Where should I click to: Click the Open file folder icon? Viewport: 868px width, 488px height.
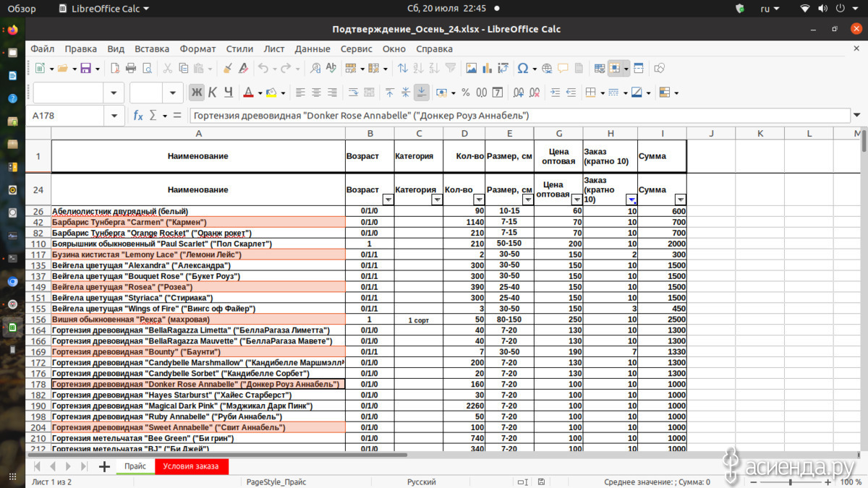(62, 69)
